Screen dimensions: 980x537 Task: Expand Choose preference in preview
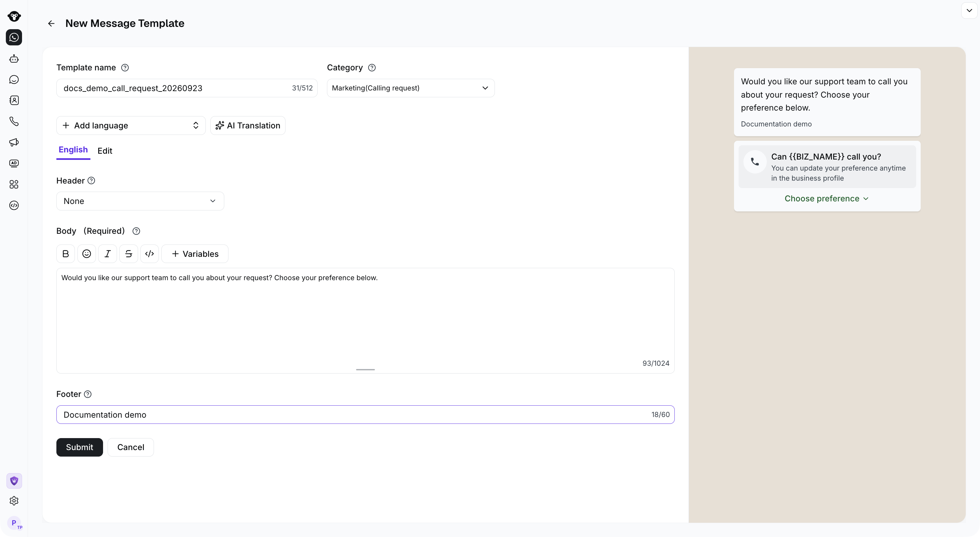click(827, 199)
